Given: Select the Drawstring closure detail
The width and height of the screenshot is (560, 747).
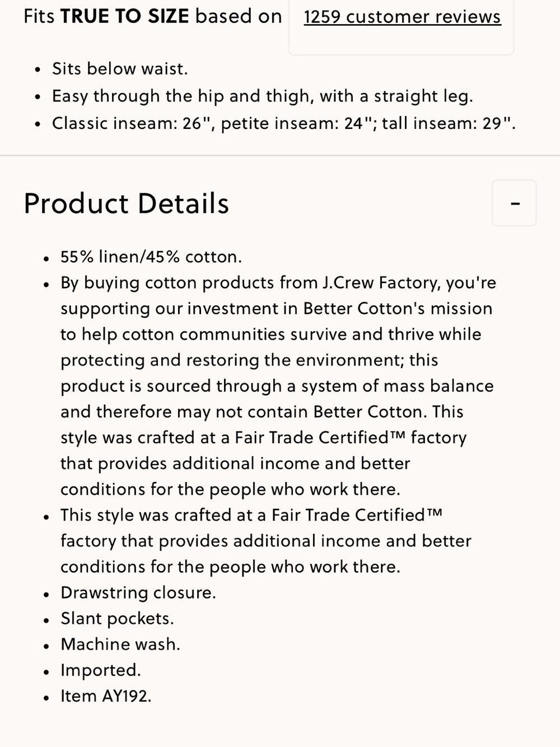Looking at the screenshot, I should coord(138,593).
